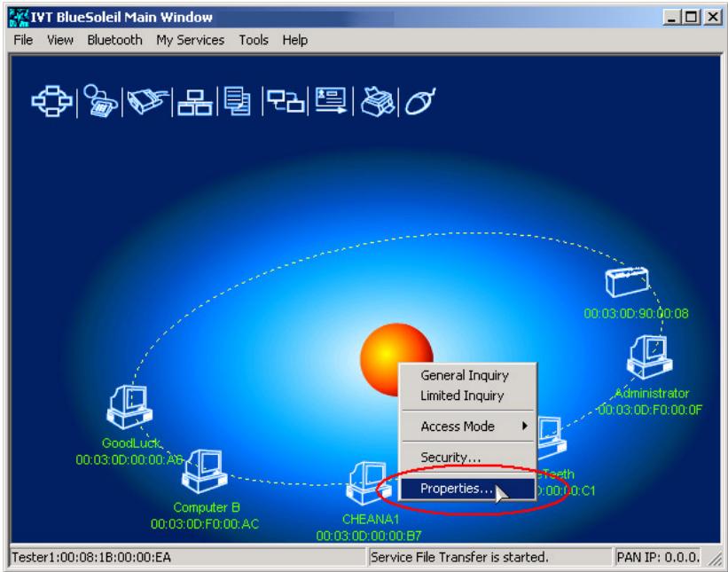Open the Tools menu

tap(254, 41)
